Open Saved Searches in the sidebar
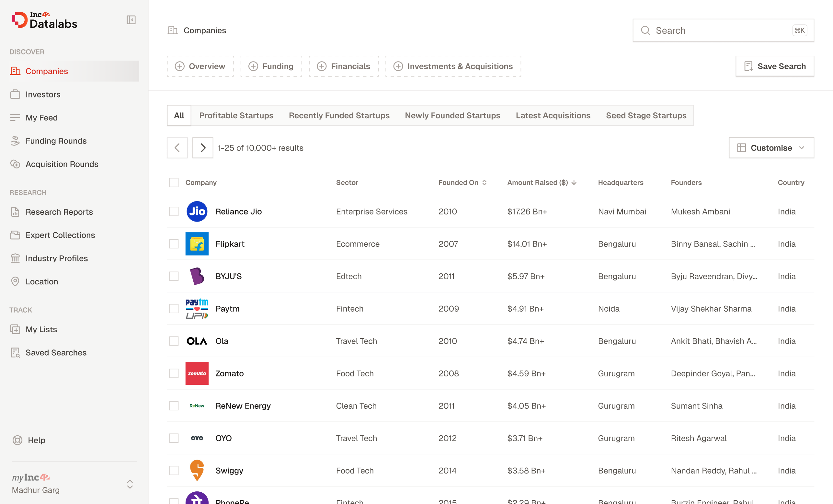This screenshot has height=504, width=833. pyautogui.click(x=56, y=352)
